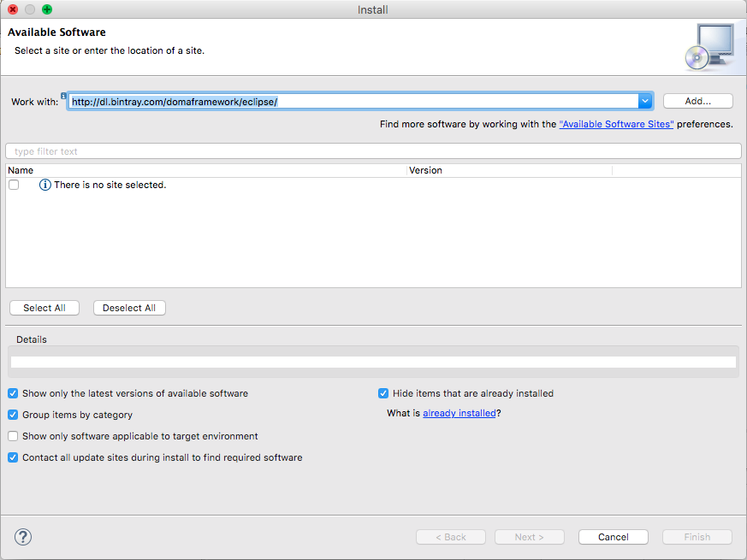Click the Add... button
747x560 pixels.
[698, 101]
